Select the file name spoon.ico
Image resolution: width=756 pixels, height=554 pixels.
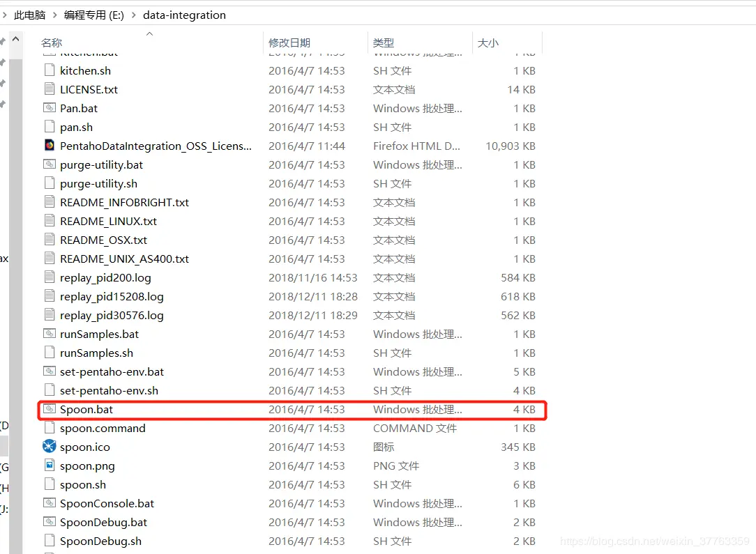[x=85, y=447]
